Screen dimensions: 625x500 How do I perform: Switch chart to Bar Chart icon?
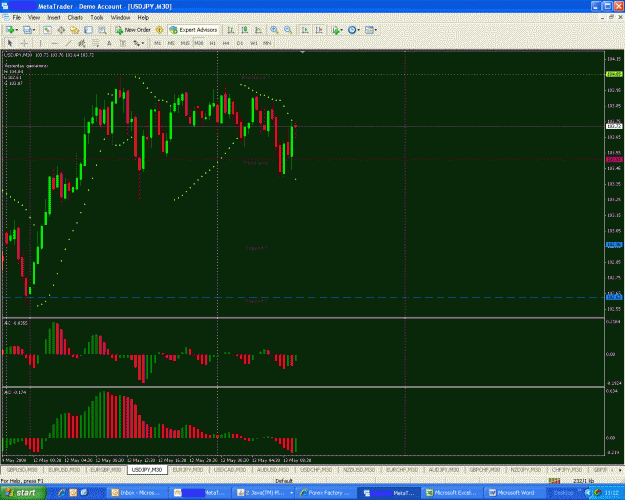[231, 30]
